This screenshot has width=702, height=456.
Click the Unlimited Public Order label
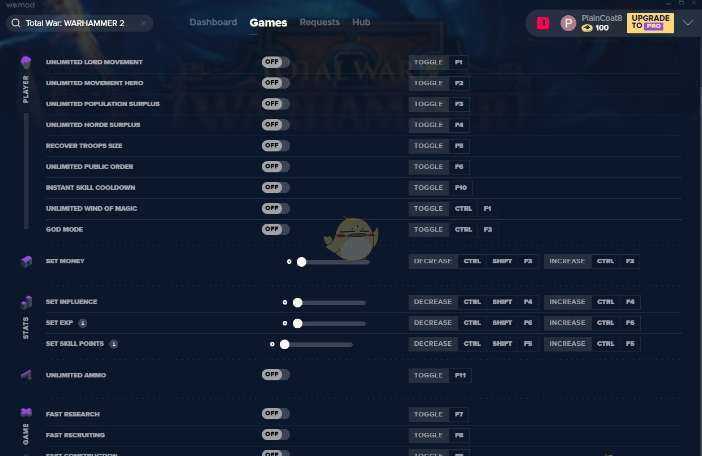(90, 167)
